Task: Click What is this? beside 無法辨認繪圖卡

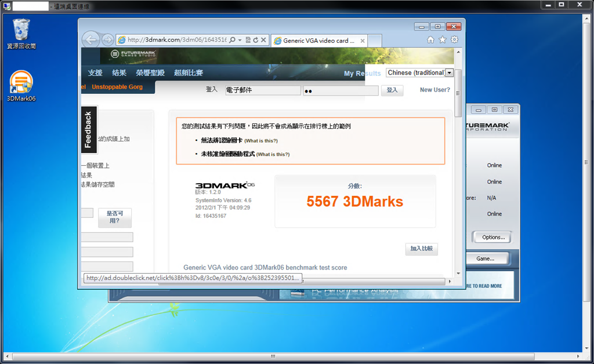Action: click(x=261, y=141)
